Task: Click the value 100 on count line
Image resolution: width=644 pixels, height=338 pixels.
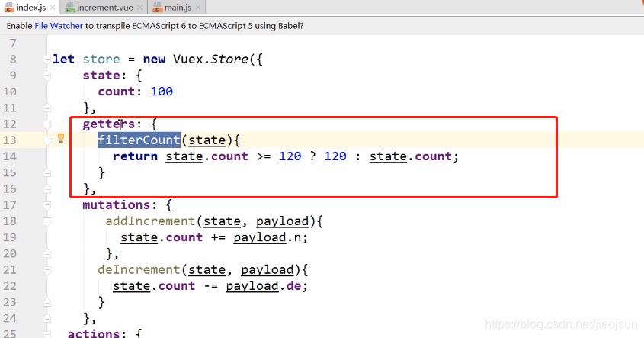Action: pos(162,92)
